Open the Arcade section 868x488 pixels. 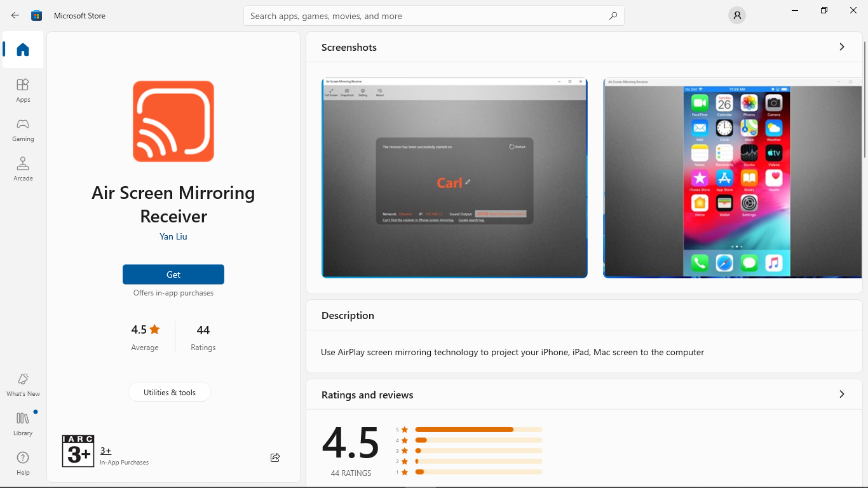(23, 169)
